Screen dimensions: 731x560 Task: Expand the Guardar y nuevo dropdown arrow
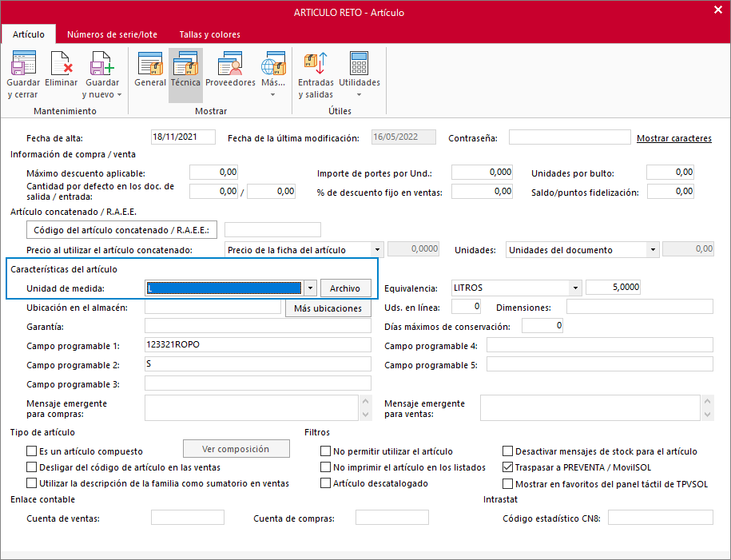pos(119,94)
